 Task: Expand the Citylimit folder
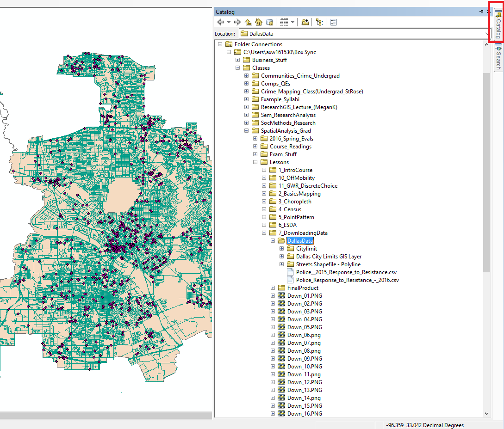tap(282, 249)
